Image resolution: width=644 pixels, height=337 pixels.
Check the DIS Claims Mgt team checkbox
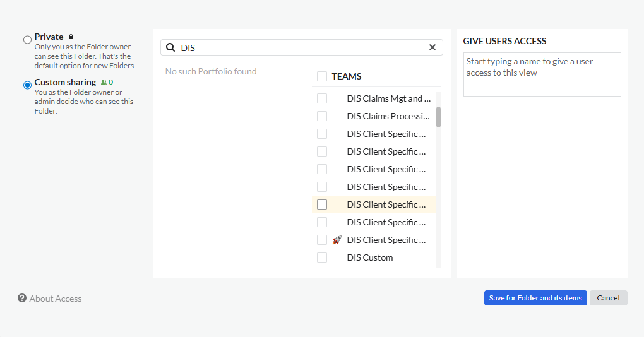(322, 98)
